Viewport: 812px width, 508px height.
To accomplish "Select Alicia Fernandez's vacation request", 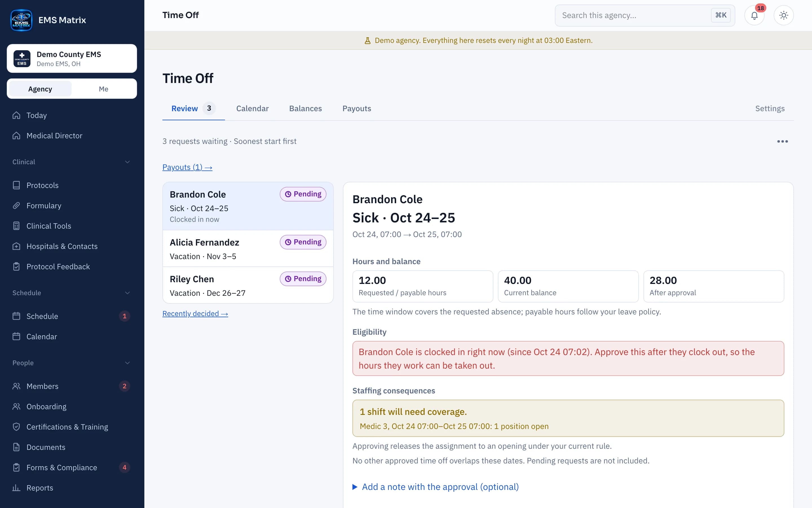I will [x=248, y=249].
